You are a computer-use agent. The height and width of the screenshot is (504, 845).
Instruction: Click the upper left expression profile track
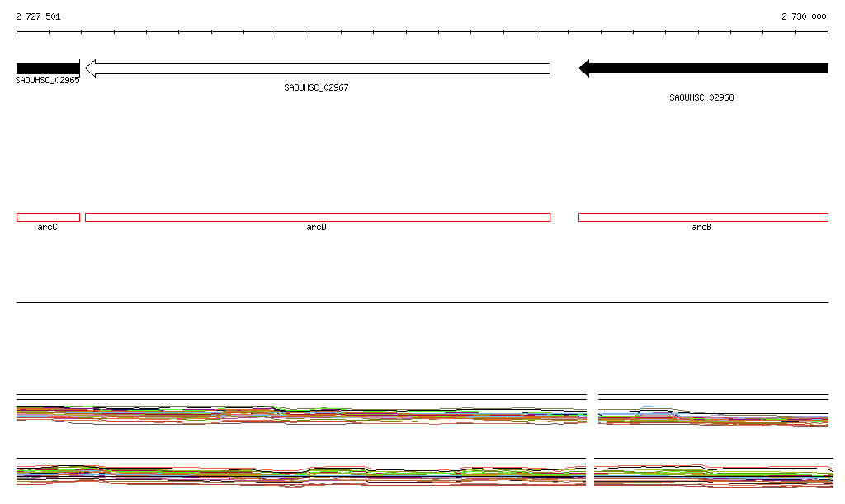click(301, 410)
